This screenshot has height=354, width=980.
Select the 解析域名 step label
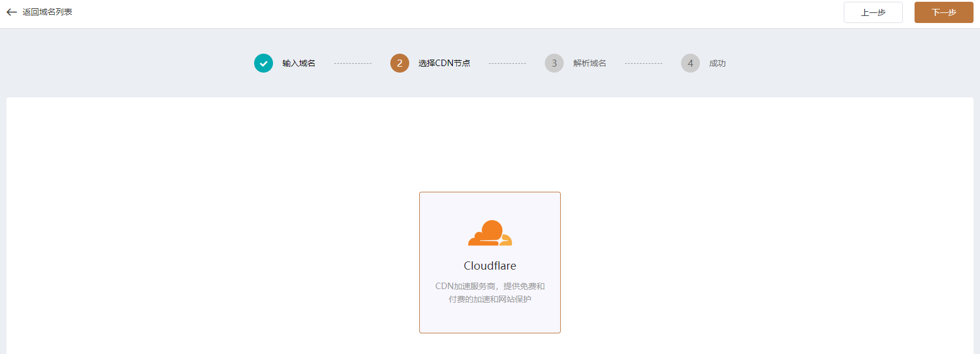pos(589,63)
